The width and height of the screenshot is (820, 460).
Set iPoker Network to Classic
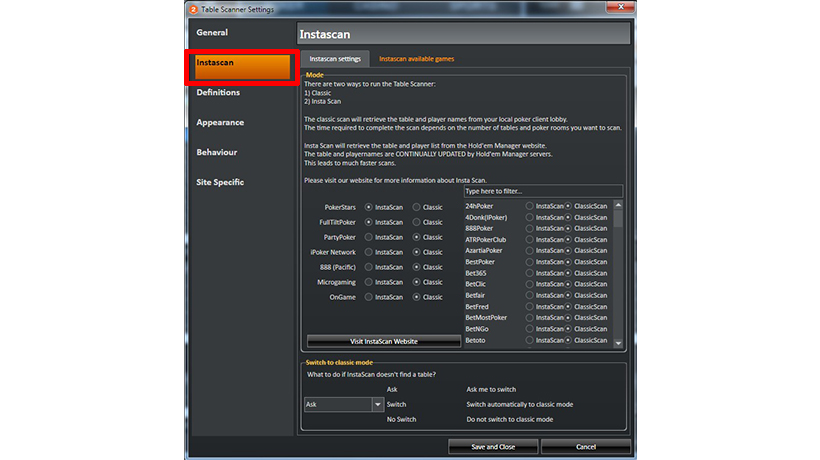(x=416, y=252)
